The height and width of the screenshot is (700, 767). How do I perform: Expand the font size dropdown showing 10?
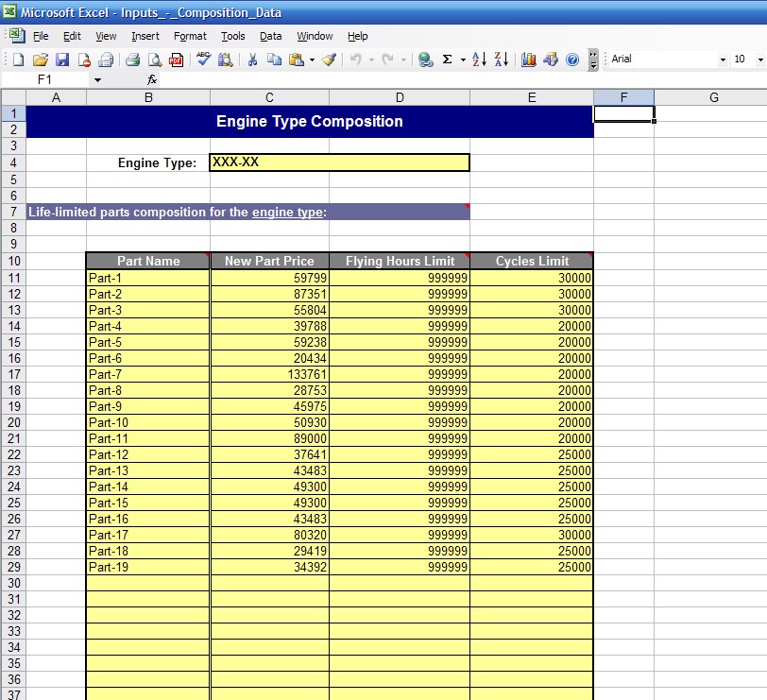(760, 60)
